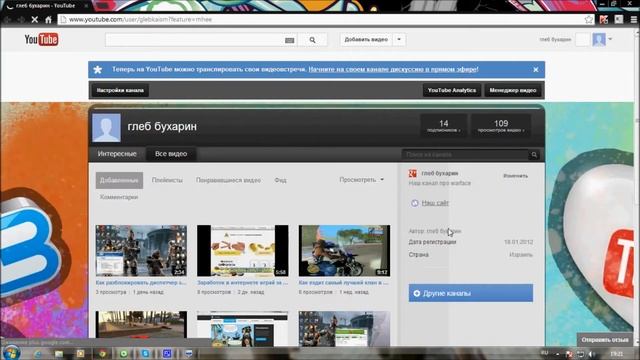The height and width of the screenshot is (360, 640).
Task: Click the RU language indicator
Action: coord(544,353)
